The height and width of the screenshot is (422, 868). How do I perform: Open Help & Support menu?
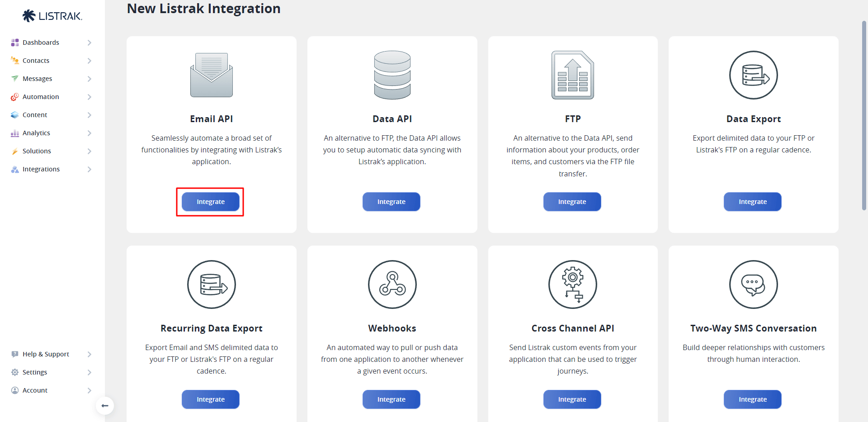pos(46,354)
